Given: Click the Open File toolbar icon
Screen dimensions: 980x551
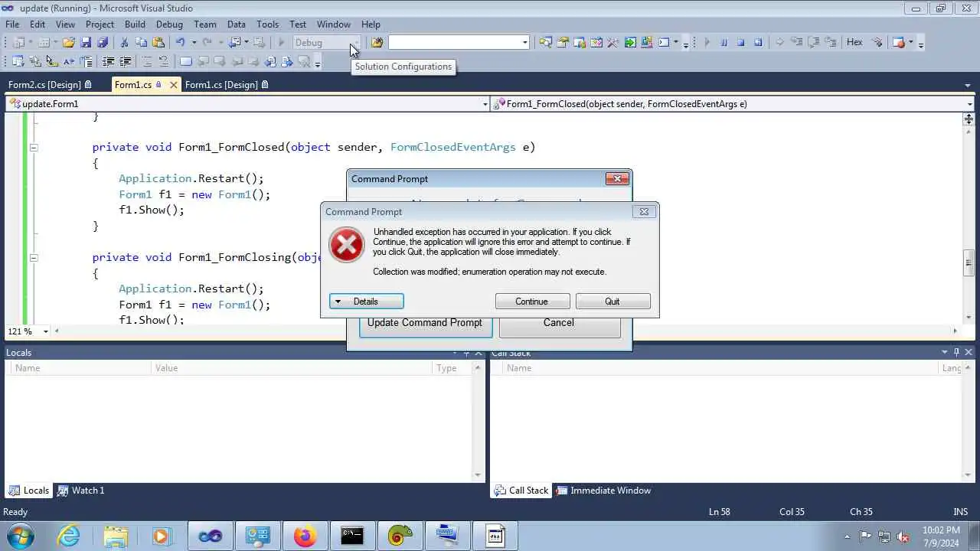Looking at the screenshot, I should point(69,43).
